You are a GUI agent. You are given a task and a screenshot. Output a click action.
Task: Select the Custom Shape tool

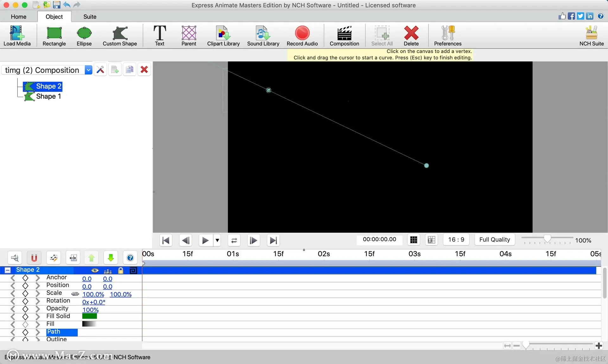120,36
